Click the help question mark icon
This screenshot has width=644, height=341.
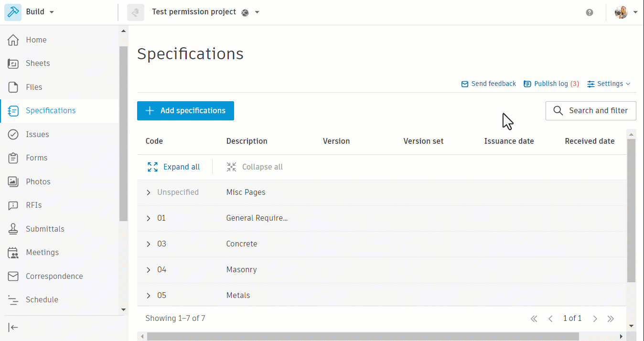(590, 12)
